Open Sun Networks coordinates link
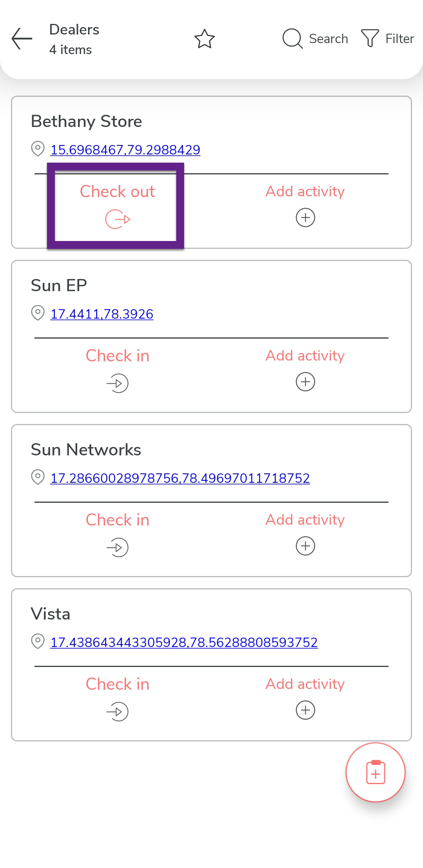This screenshot has width=423, height=868. [180, 478]
